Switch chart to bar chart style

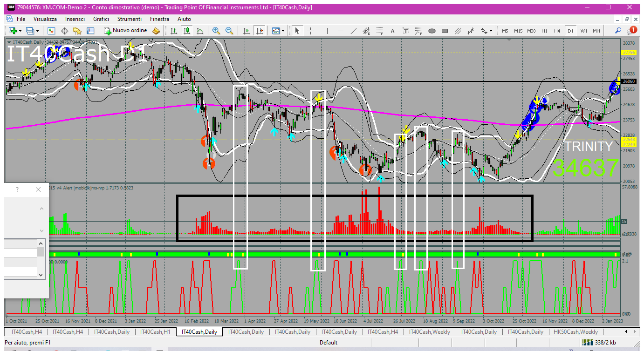(x=174, y=31)
